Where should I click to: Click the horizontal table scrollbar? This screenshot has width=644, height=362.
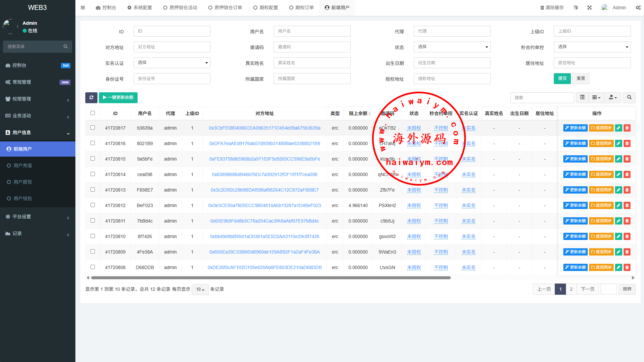pos(271,278)
